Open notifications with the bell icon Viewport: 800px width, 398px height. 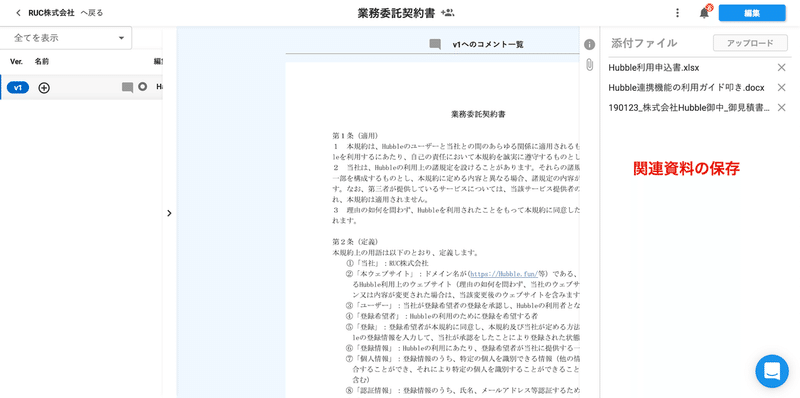tap(705, 13)
